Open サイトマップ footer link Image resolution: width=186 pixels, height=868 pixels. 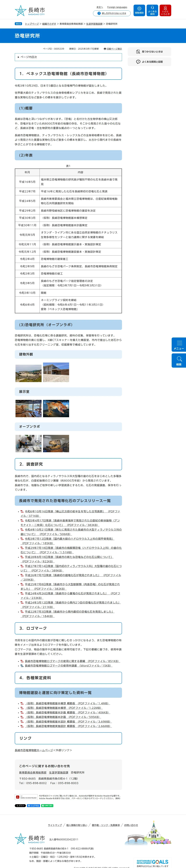55,825
